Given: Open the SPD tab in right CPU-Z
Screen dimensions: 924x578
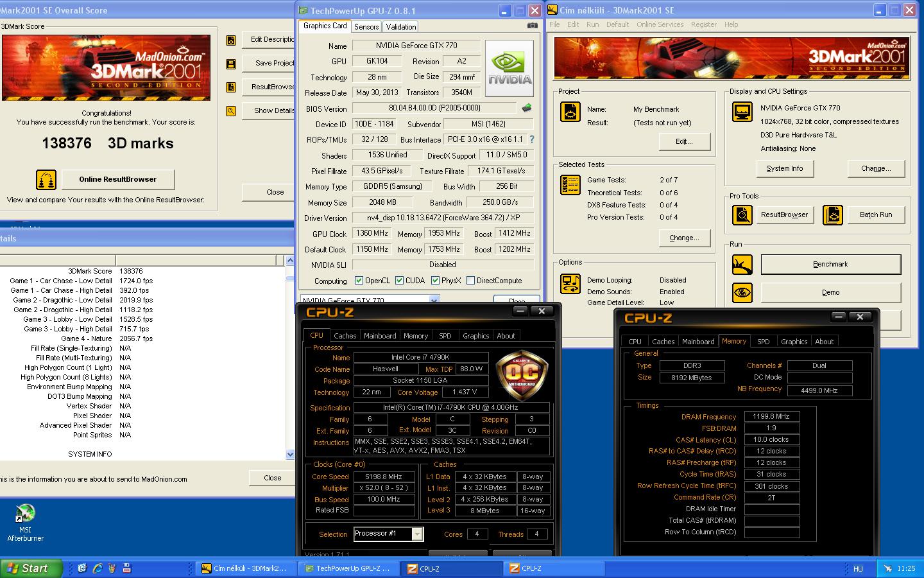Looking at the screenshot, I should coord(763,342).
